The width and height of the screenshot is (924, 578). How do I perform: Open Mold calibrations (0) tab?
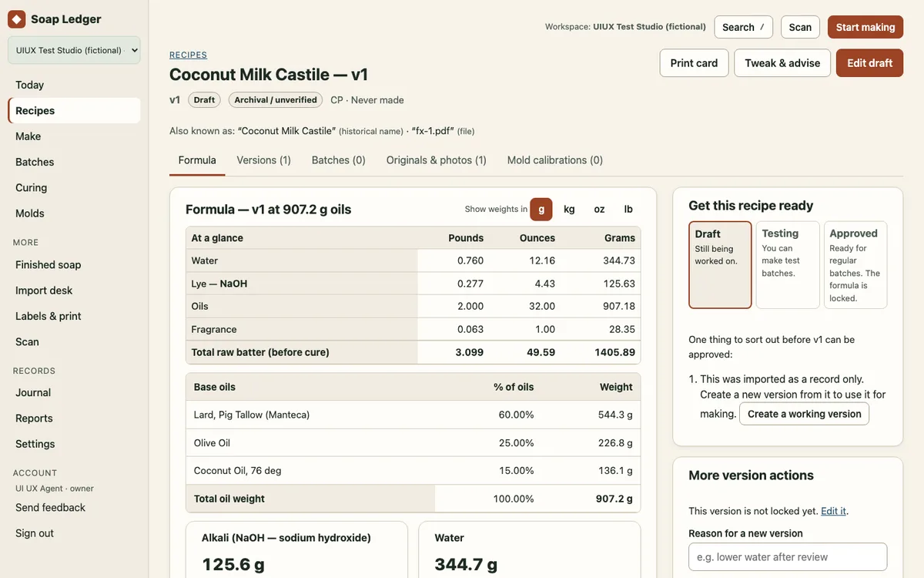(555, 160)
